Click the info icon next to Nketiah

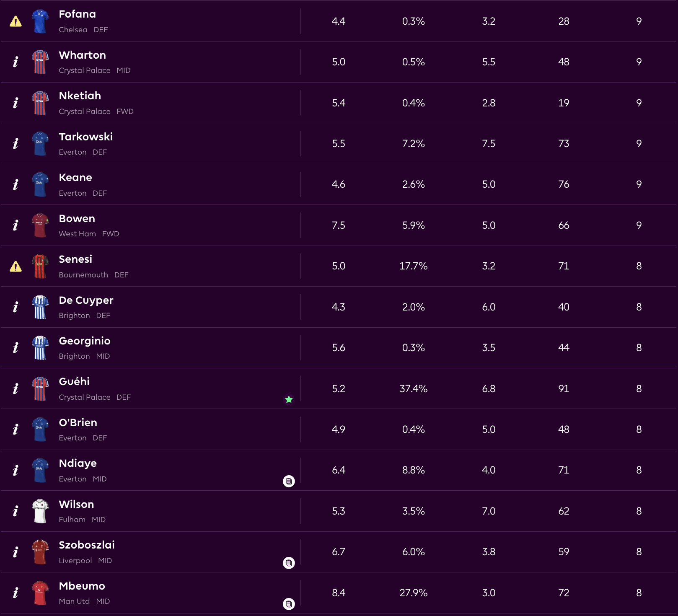[16, 103]
